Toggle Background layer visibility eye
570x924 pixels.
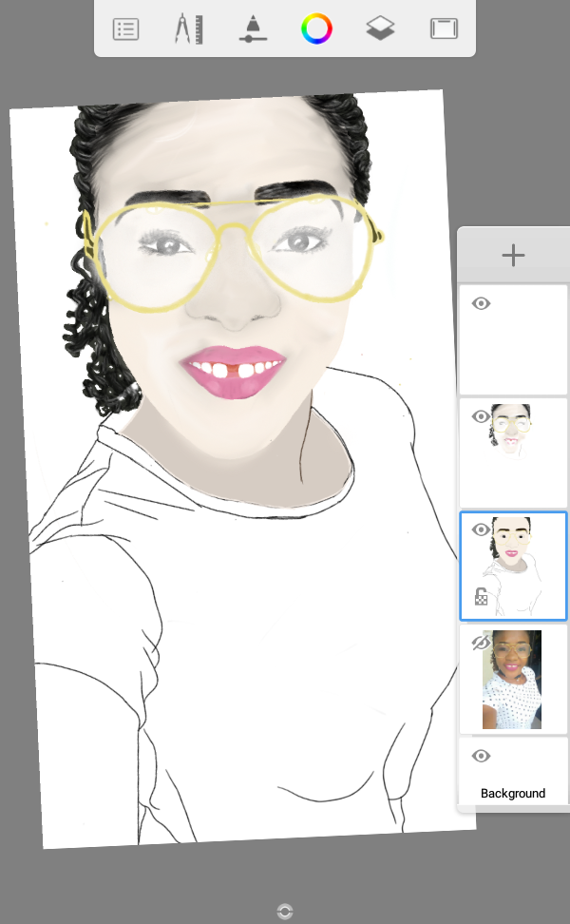(x=481, y=756)
